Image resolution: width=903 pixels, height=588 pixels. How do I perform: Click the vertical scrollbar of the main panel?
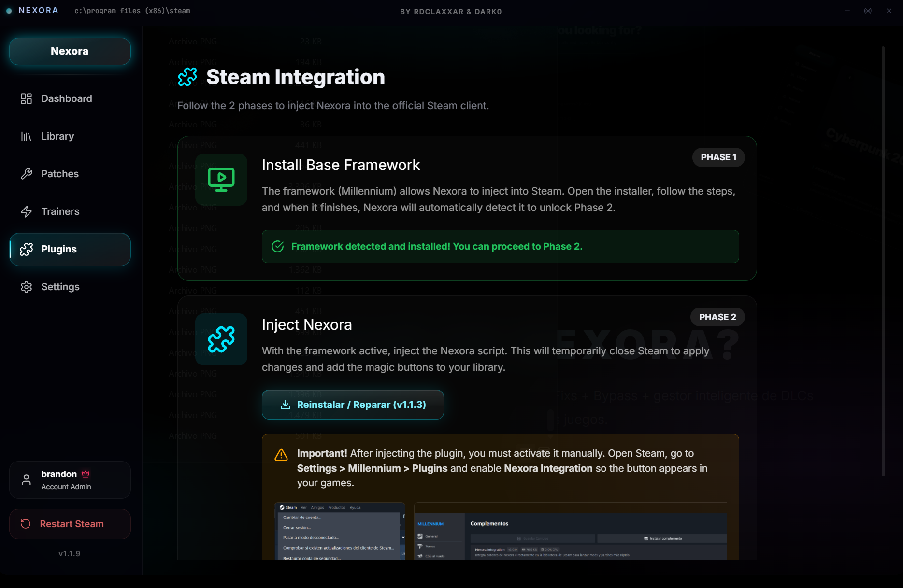[x=883, y=261]
